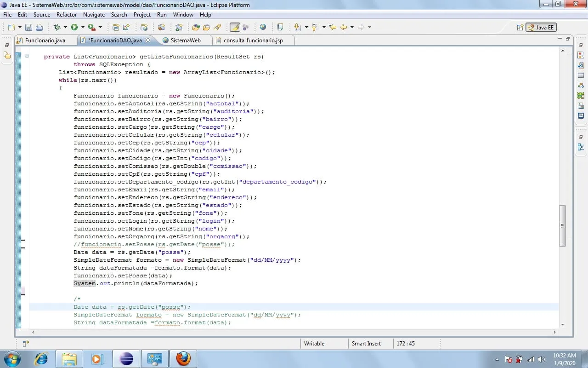Viewport: 588px width, 368px height.
Task: Click the vertical scrollbar thumb in editor
Action: [x=562, y=225]
